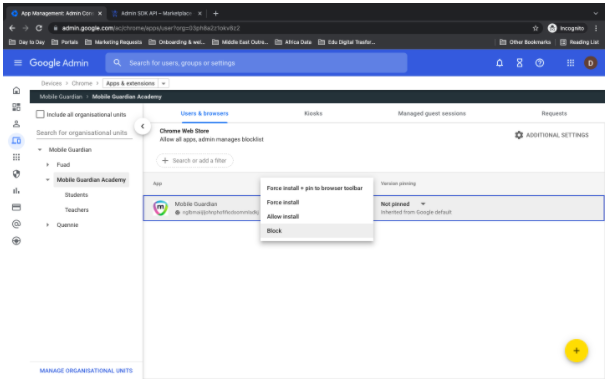Screen dimensions: 606x381
Task: Open Security shield icon in left sidebar
Action: tap(16, 174)
